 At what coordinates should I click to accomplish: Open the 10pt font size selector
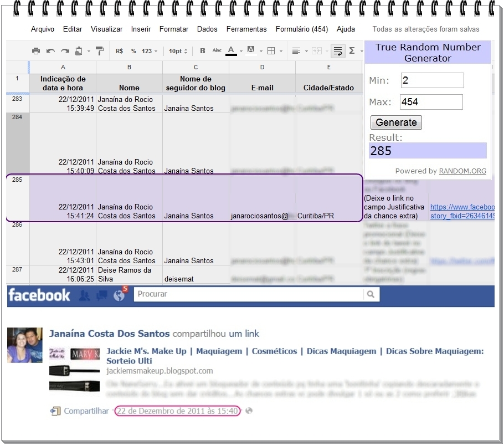coord(178,51)
